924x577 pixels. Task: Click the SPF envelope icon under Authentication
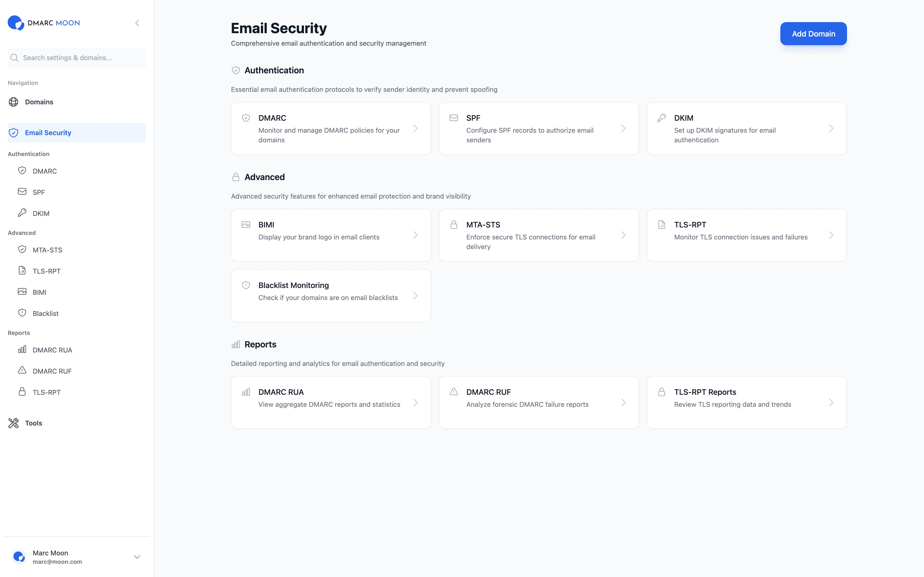[22, 192]
